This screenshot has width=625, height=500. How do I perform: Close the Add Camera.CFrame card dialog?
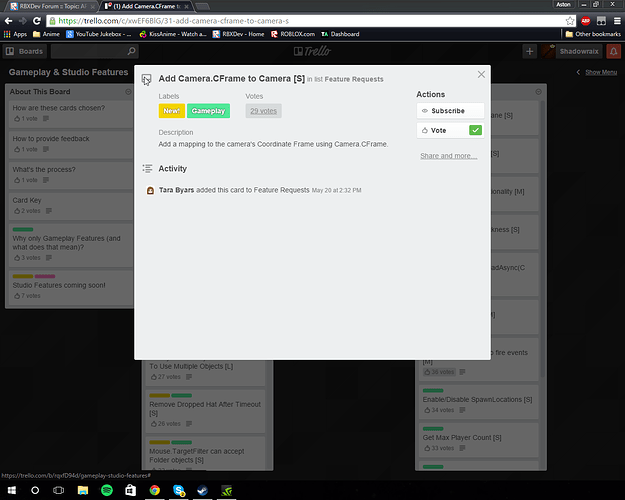click(x=481, y=75)
